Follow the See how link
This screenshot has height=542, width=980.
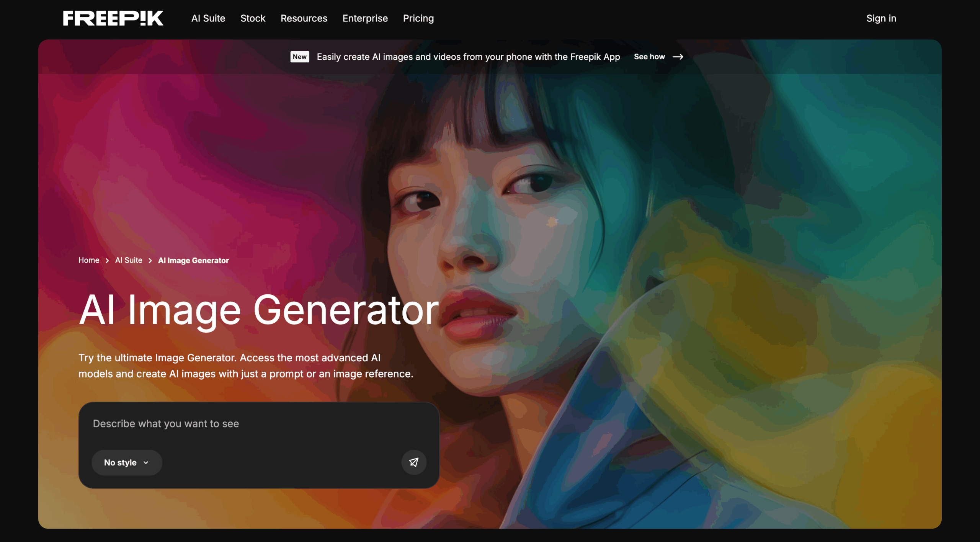pos(650,57)
